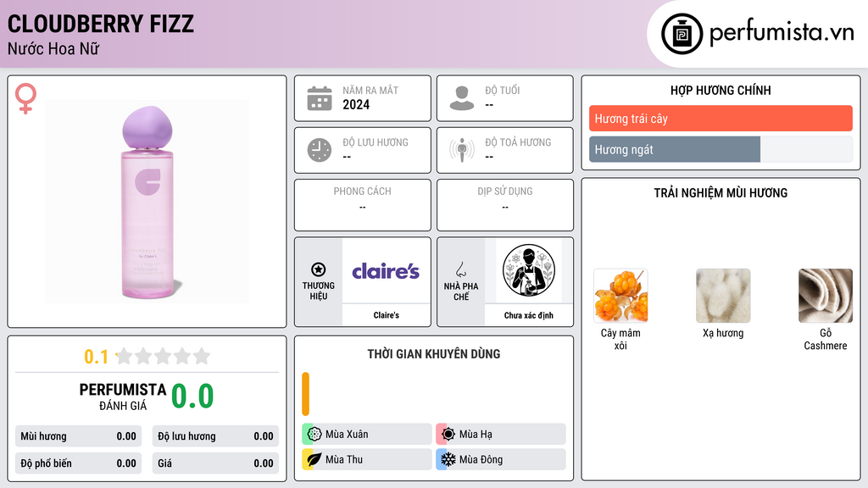Click the Phong cách box

point(363,205)
